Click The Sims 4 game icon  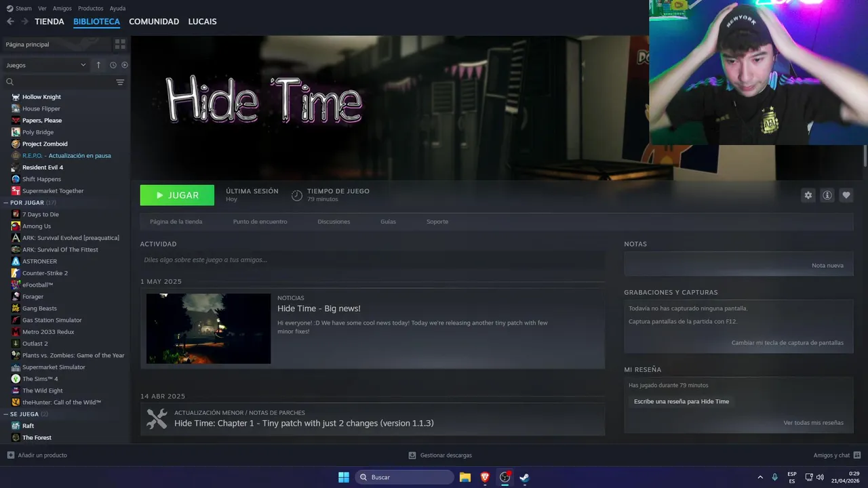16,379
